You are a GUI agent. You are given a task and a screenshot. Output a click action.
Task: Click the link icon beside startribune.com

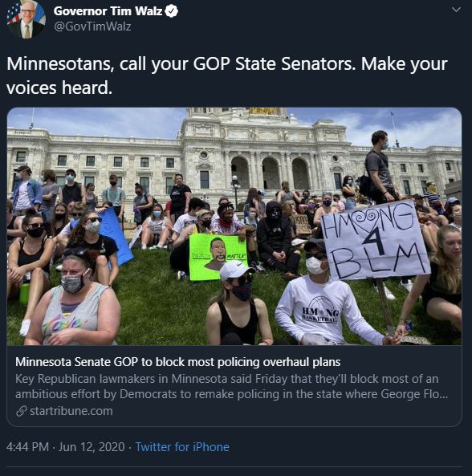[x=21, y=411]
